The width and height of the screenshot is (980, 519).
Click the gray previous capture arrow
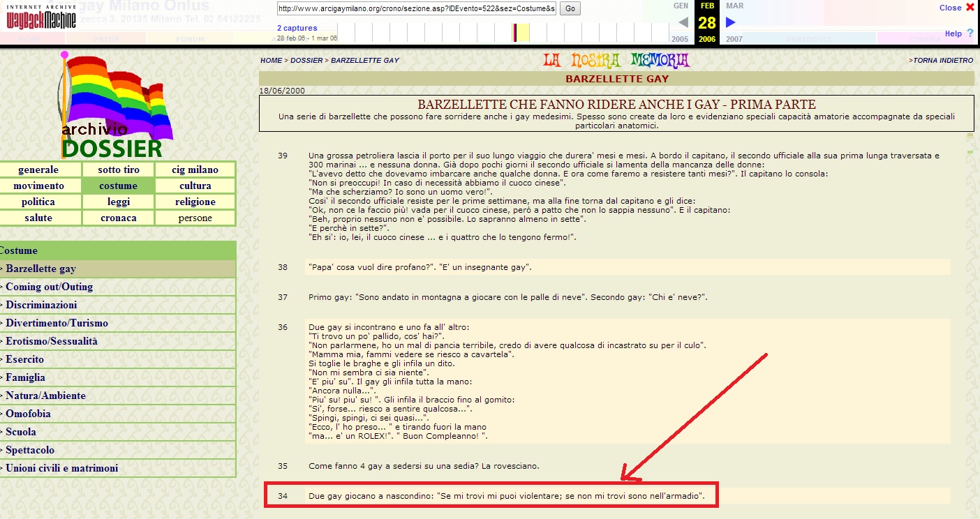click(683, 22)
